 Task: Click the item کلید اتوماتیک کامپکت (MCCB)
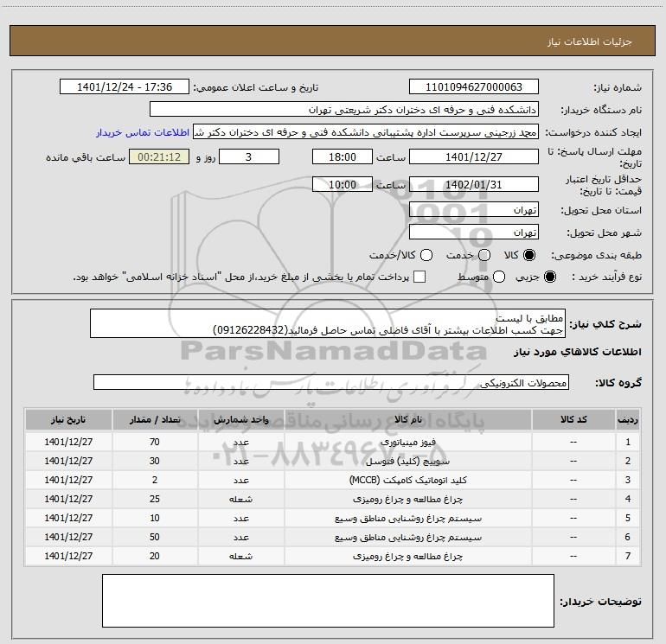(x=407, y=480)
